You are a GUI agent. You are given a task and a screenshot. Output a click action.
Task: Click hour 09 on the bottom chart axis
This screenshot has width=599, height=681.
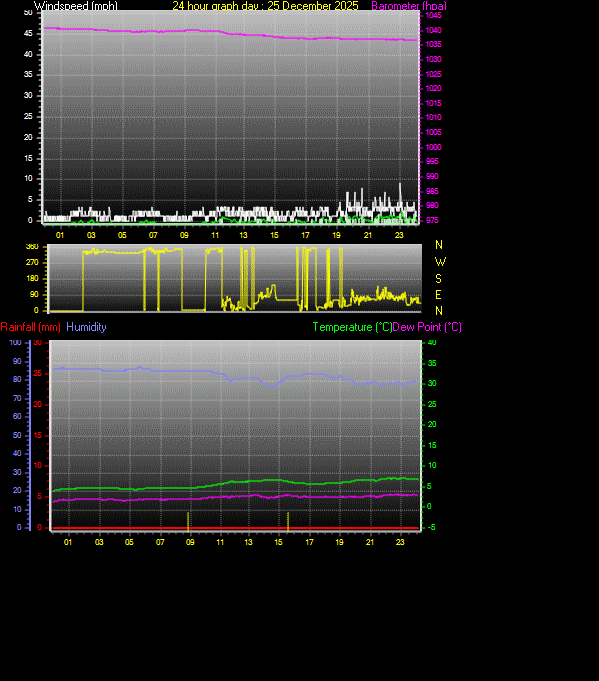(190, 542)
